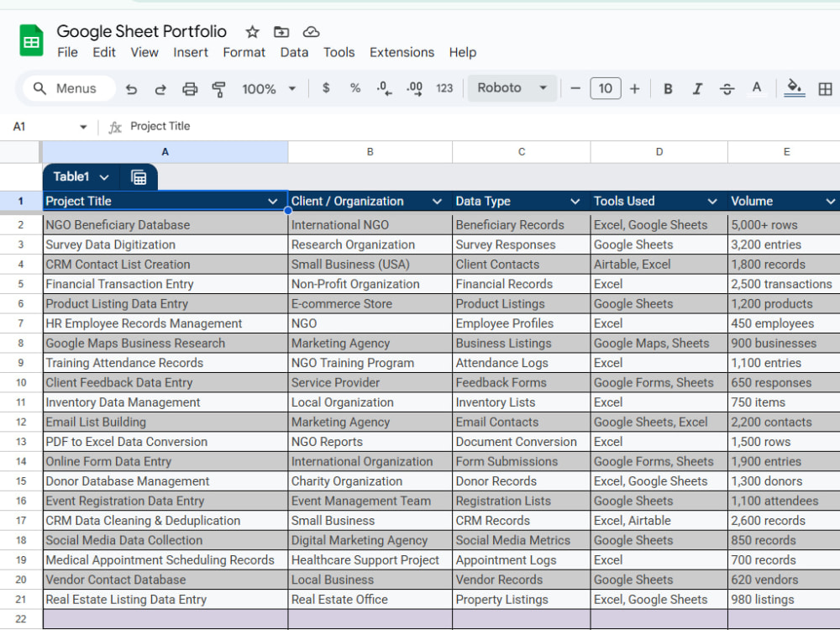This screenshot has height=630, width=840.
Task: Open the Help menu
Action: (x=463, y=52)
